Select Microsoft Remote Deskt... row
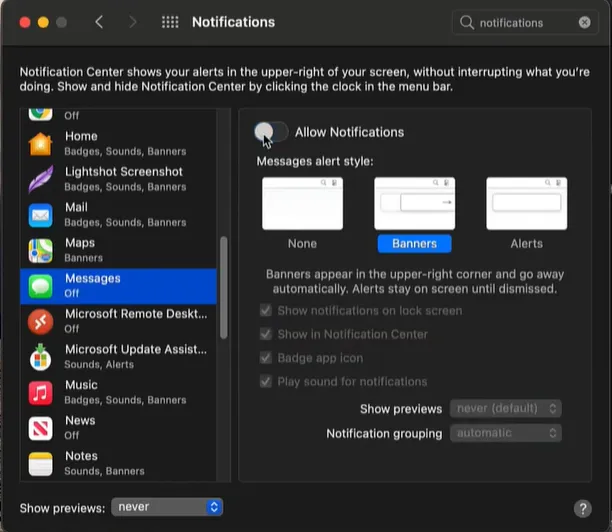Viewport: 612px width, 532px height. tap(118, 322)
